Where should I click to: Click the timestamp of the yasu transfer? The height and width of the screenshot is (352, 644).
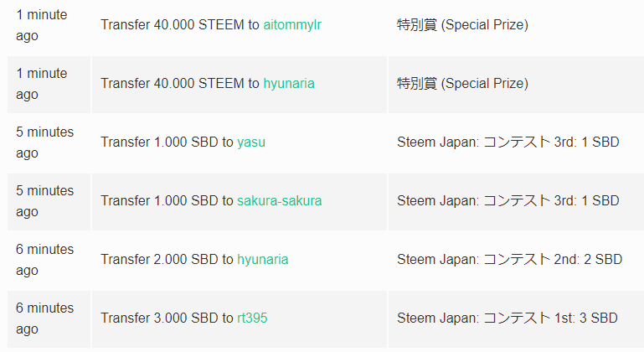click(x=44, y=142)
